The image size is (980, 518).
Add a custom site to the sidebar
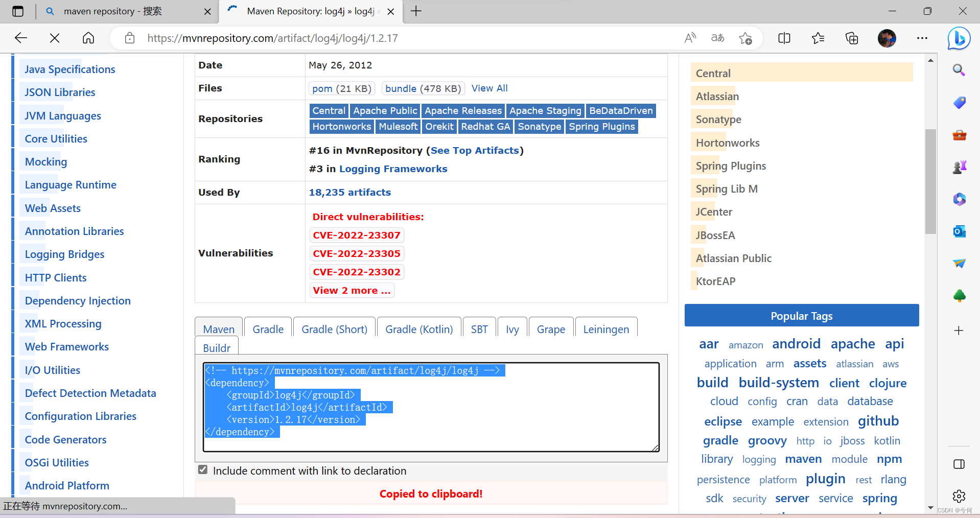point(958,331)
